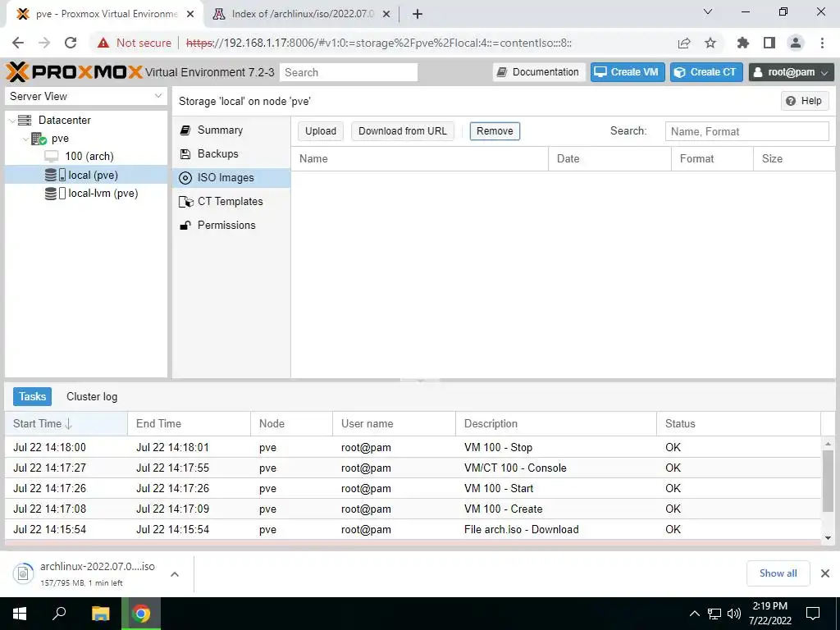Click local-lvm (pve) storage icon

pos(55,194)
